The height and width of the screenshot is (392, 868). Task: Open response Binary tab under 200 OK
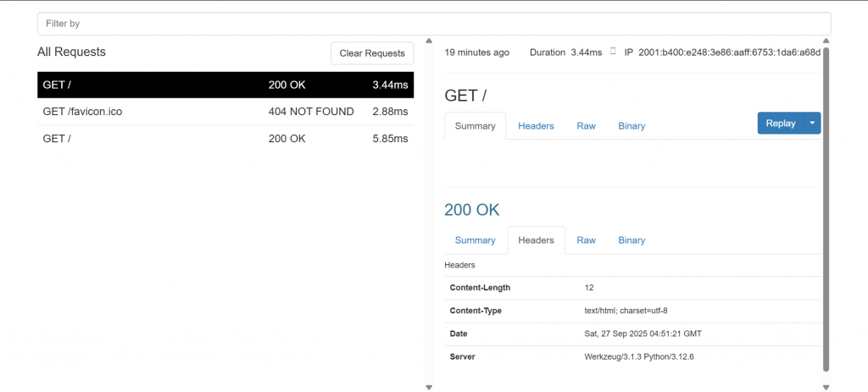coord(632,240)
